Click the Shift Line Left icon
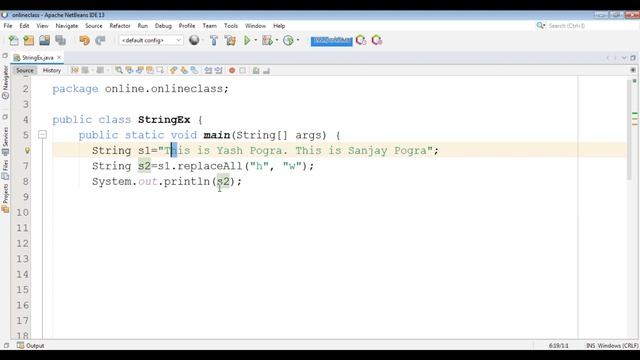The width and height of the screenshot is (640, 360). click(208, 70)
